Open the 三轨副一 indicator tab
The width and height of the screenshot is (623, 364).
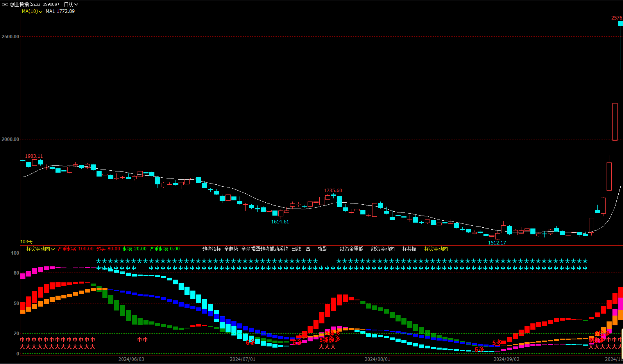click(x=322, y=249)
